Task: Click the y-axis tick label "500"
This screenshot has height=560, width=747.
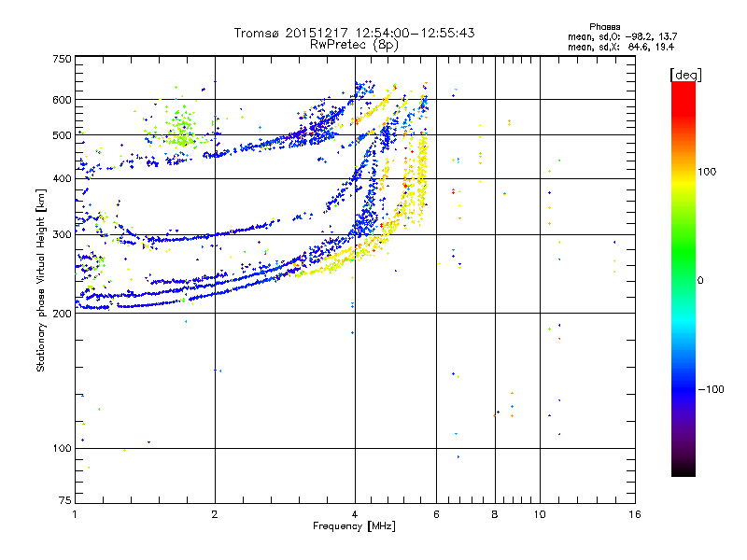Action: 63,135
